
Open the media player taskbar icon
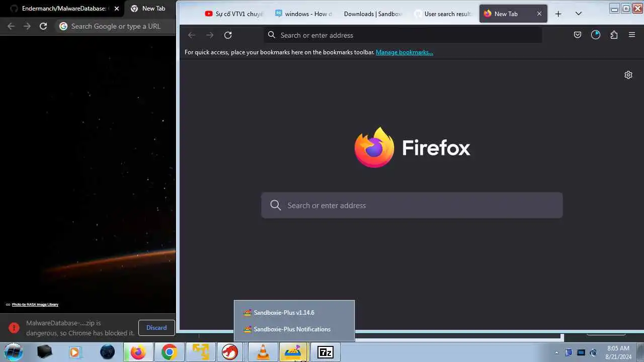coord(76,352)
